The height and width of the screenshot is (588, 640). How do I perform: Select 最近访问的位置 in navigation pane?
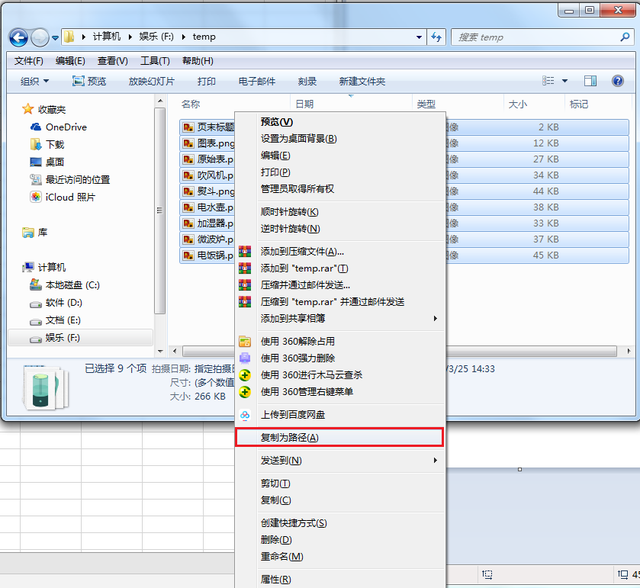(x=78, y=180)
